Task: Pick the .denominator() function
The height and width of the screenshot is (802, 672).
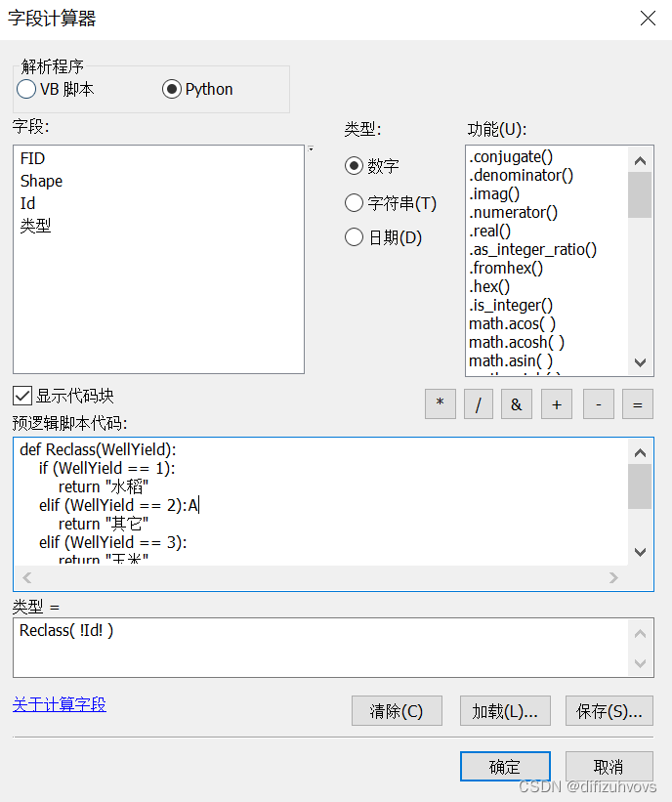Action: pos(522,175)
